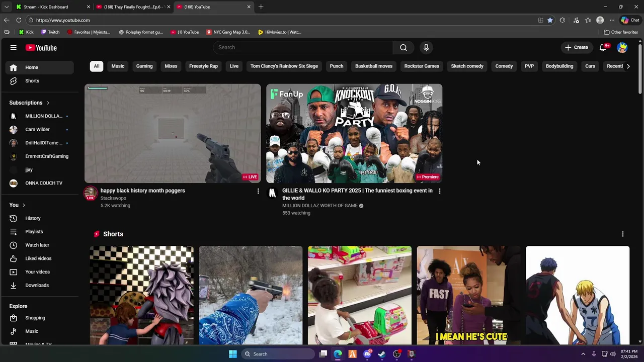
Task: Open the I MEAN HE'S CUTE short
Action: pos(468,295)
